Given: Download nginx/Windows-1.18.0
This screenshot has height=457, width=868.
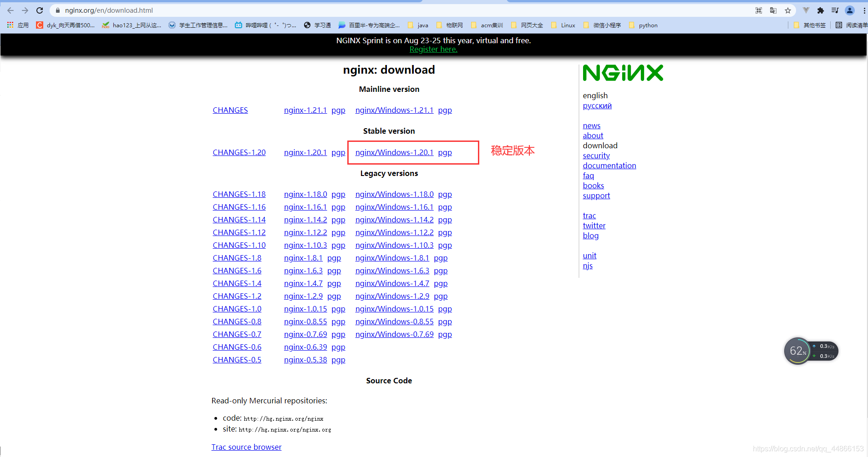Looking at the screenshot, I should tap(394, 194).
